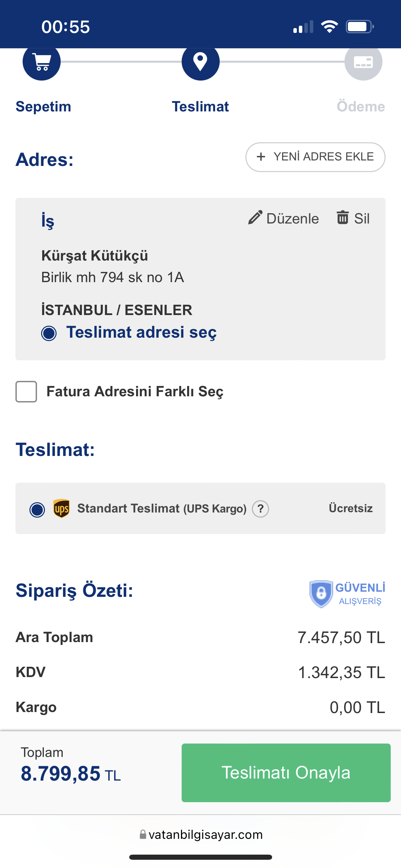This screenshot has height=868, width=401.
Task: Confirm with Teslimatı Onayla button
Action: (x=286, y=773)
